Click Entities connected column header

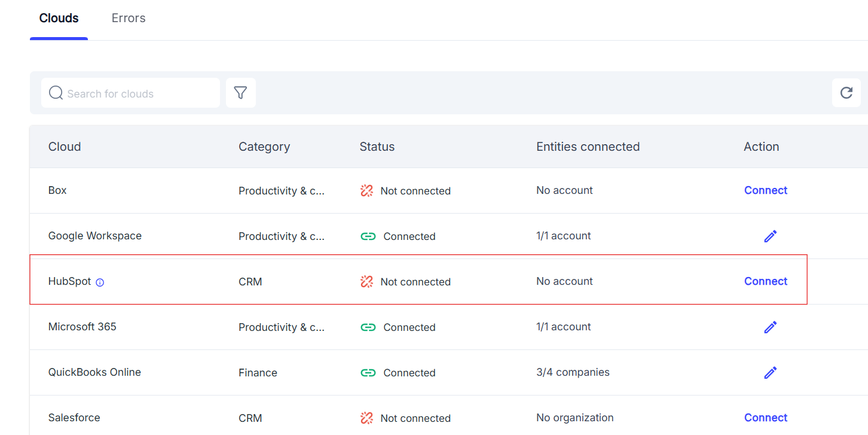coord(588,147)
